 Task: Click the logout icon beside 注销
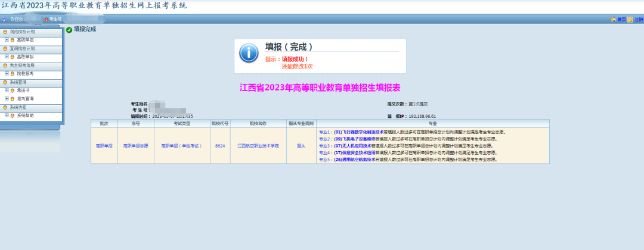(630, 20)
